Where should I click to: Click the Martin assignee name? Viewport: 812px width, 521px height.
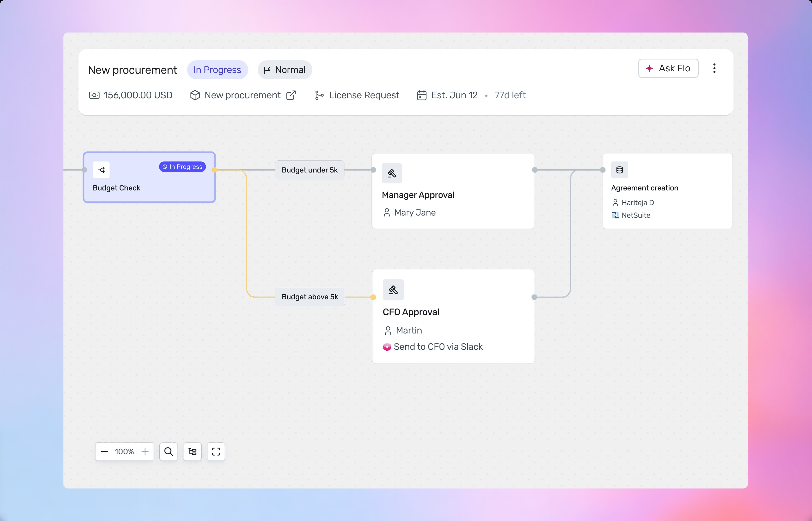pyautogui.click(x=409, y=330)
